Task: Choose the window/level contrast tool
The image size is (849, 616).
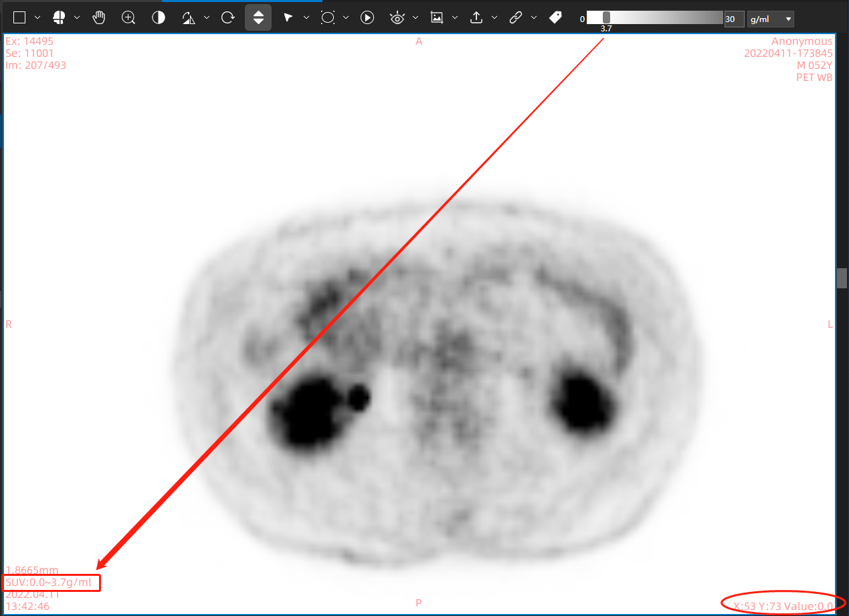Action: pos(159,17)
